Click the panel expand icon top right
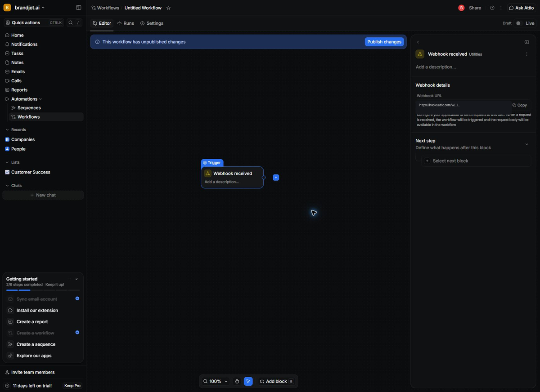This screenshot has height=392, width=540. click(527, 42)
